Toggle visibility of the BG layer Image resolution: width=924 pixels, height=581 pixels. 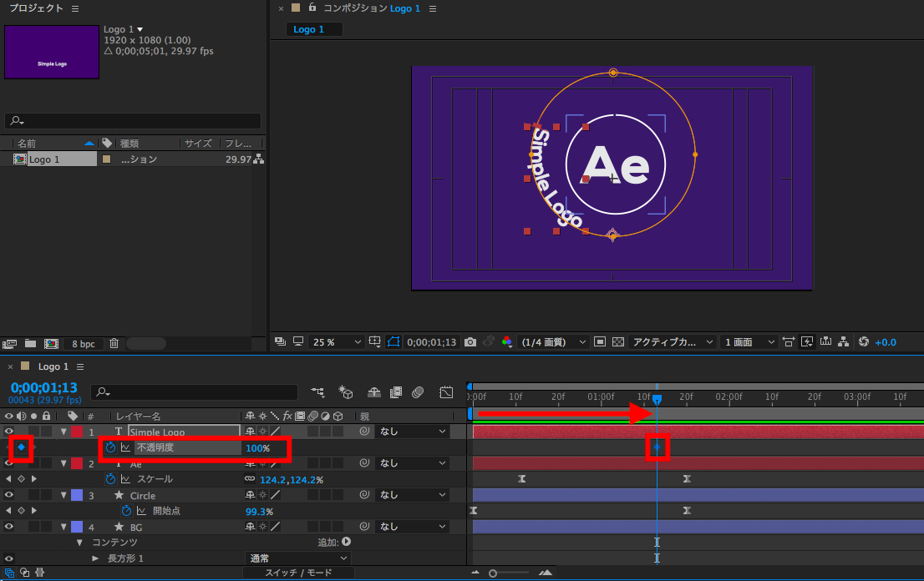click(x=9, y=527)
